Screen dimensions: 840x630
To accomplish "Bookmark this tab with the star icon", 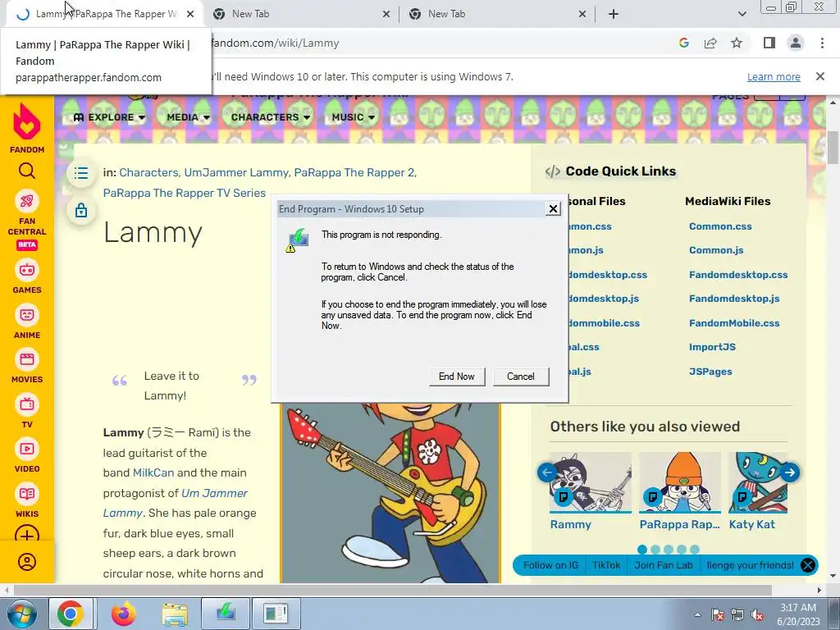I will click(x=737, y=43).
